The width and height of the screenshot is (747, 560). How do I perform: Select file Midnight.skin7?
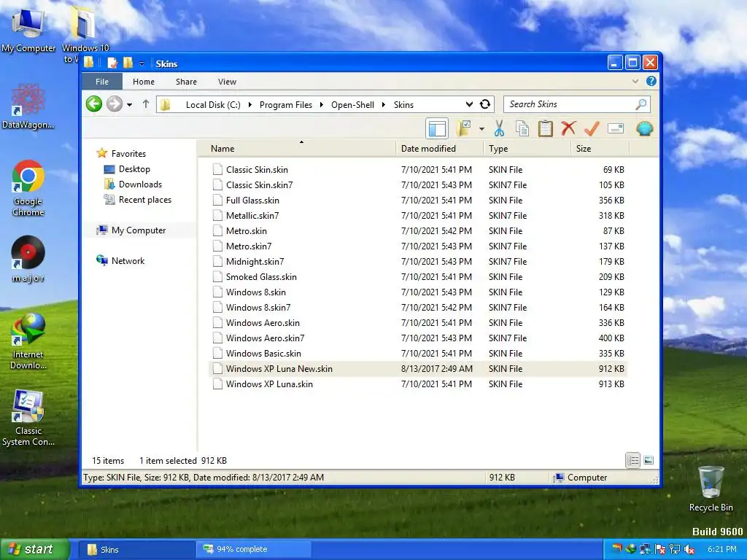(418, 262)
